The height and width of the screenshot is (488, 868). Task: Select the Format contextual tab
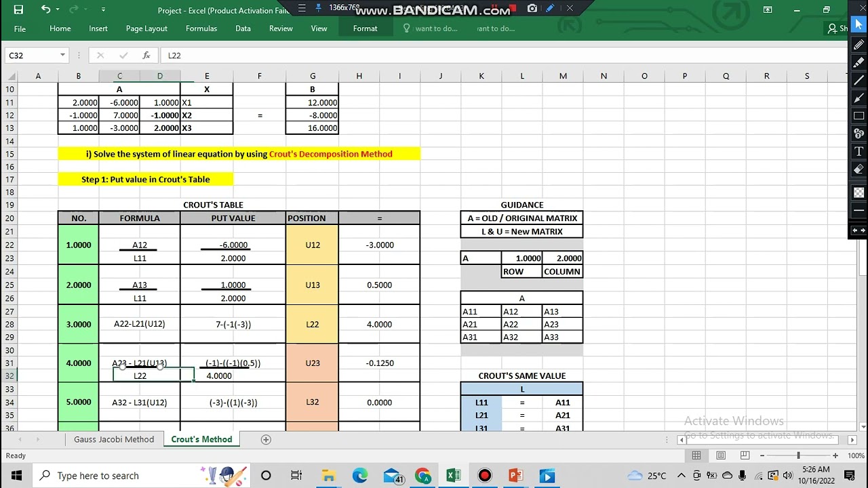(x=365, y=28)
